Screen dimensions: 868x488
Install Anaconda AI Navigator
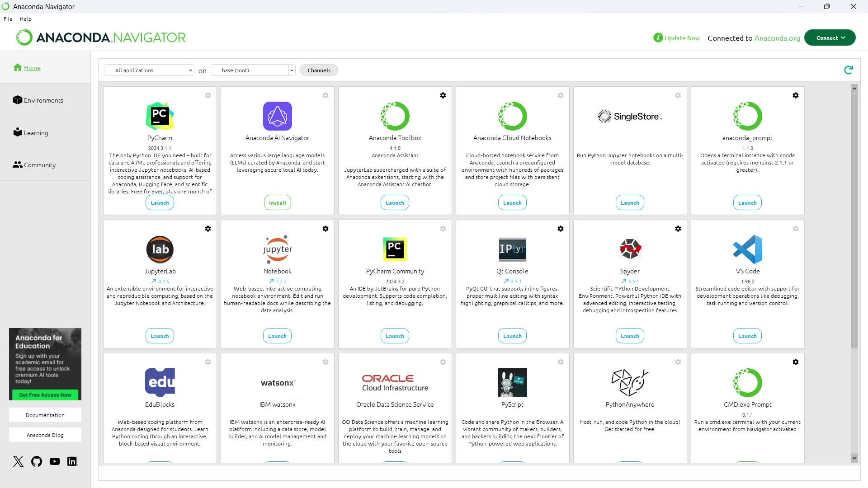(x=278, y=203)
